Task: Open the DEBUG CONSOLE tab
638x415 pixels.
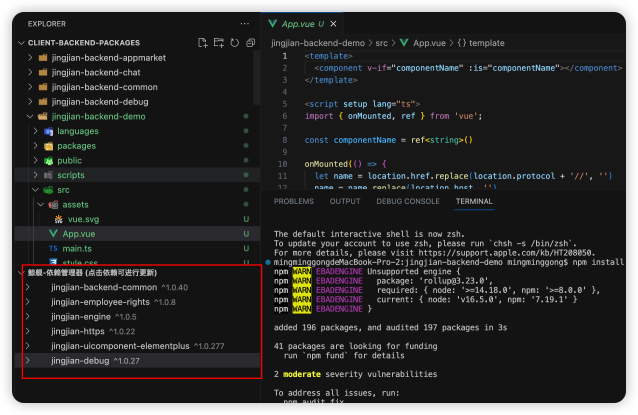Action: coord(407,201)
